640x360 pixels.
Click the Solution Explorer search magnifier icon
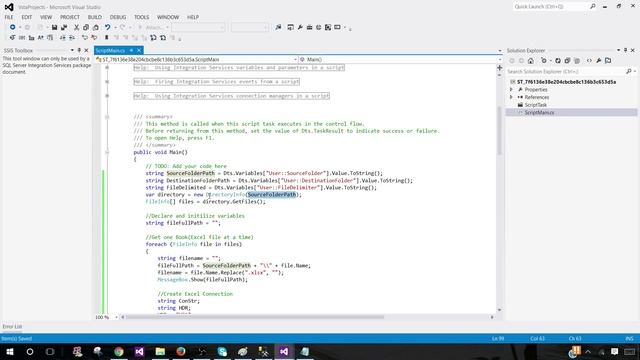[x=629, y=71]
